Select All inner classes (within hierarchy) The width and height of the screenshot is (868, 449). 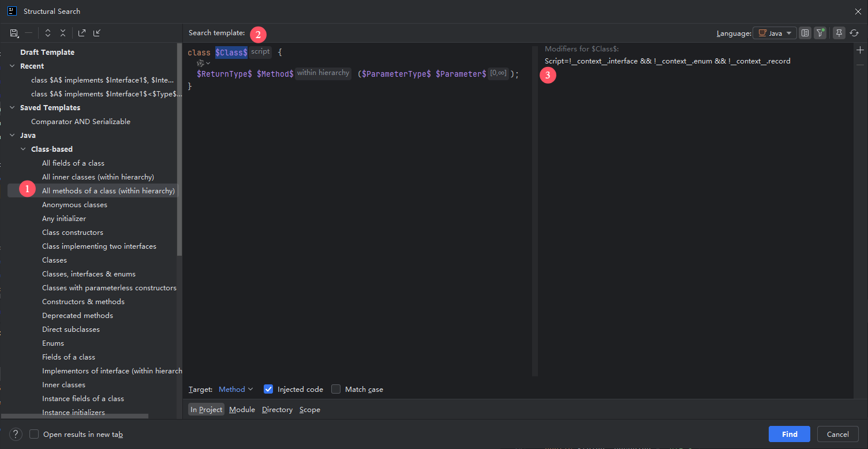pyautogui.click(x=98, y=177)
